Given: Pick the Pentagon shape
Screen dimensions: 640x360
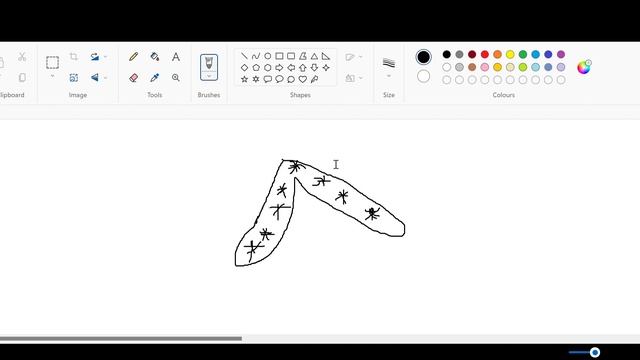Looking at the screenshot, I should click(x=256, y=67).
